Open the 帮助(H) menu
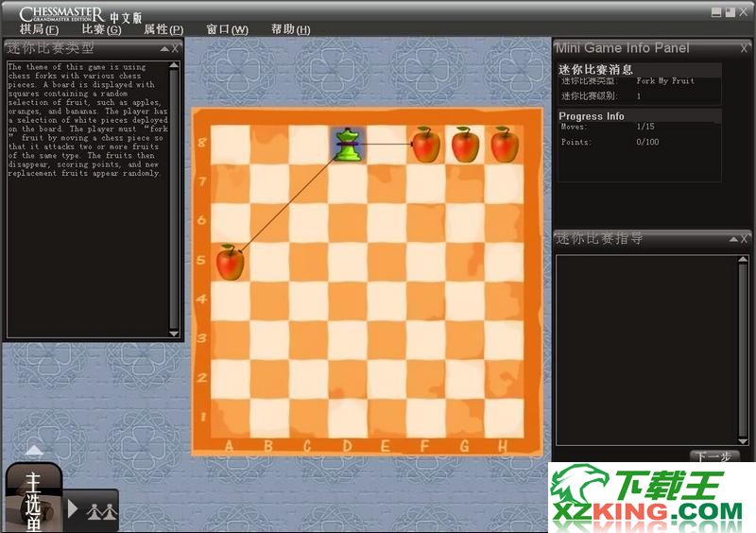Image resolution: width=756 pixels, height=533 pixels. [x=291, y=29]
